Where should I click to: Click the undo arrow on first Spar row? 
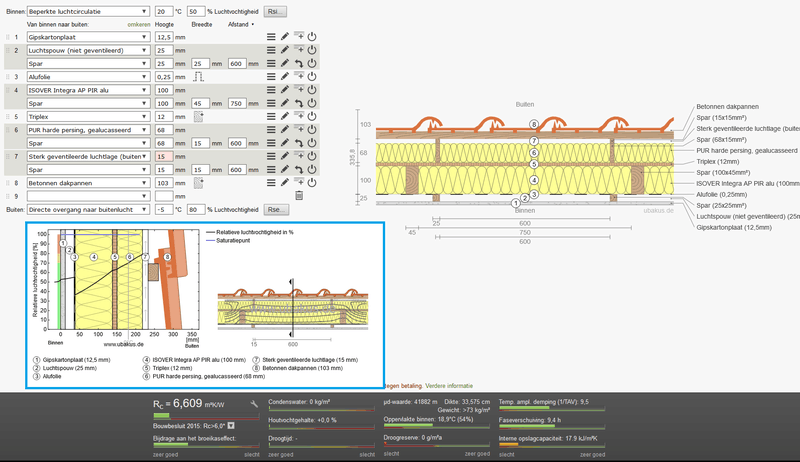pyautogui.click(x=298, y=64)
